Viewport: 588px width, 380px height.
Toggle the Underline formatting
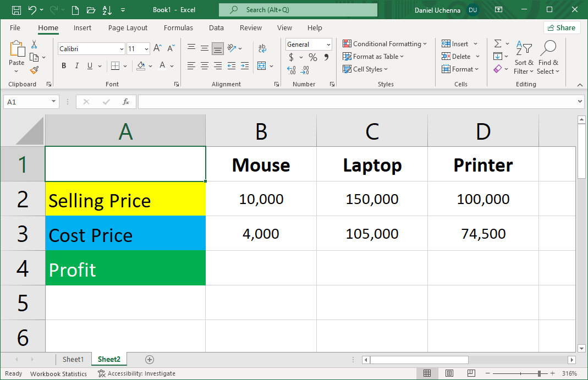pos(89,65)
